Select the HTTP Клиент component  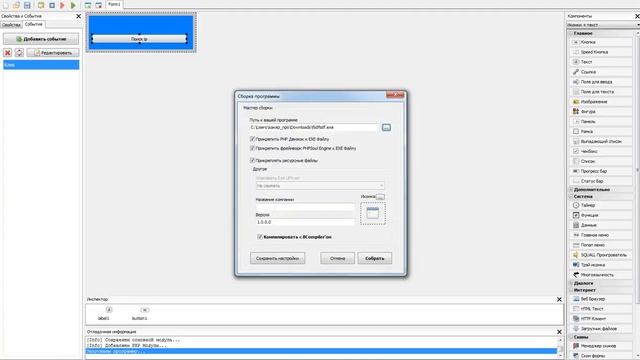click(601, 318)
